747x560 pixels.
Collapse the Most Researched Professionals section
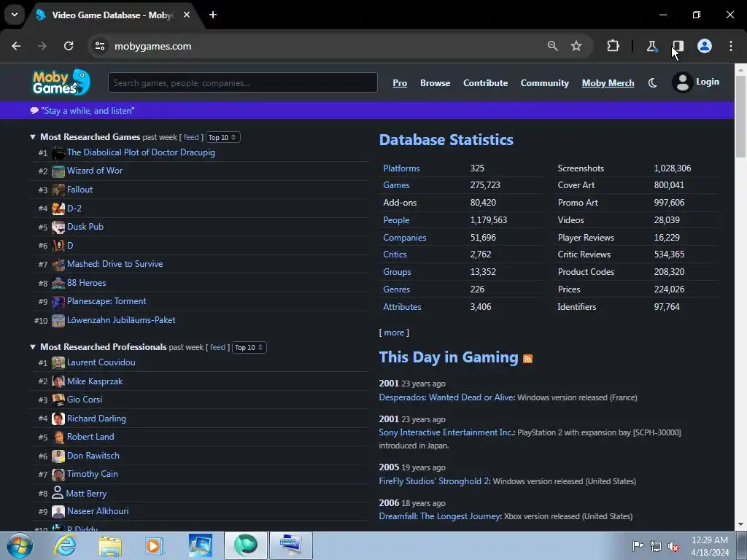coord(33,347)
